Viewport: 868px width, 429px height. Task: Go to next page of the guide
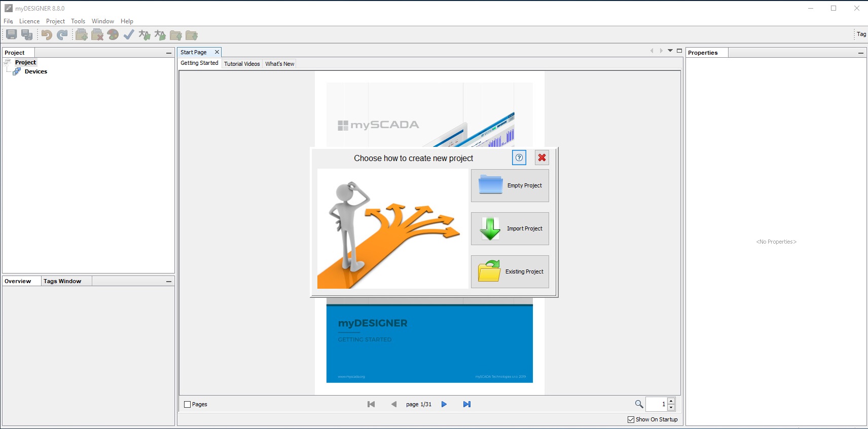click(444, 404)
